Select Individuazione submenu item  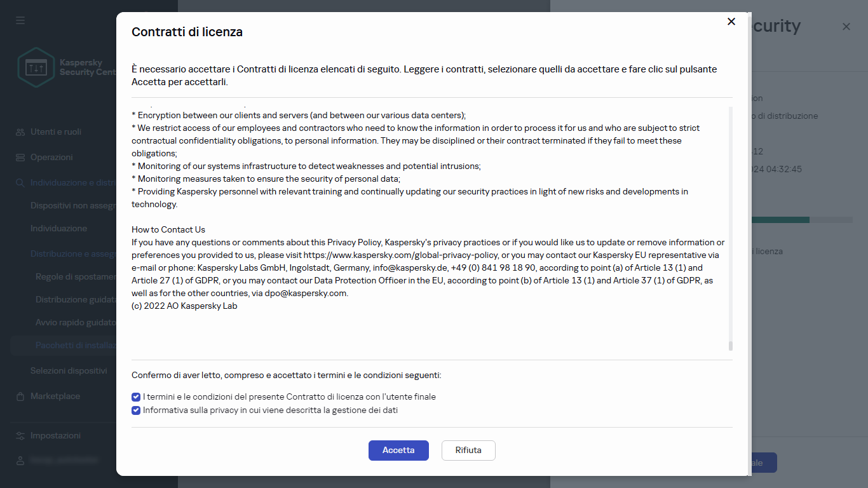point(58,228)
